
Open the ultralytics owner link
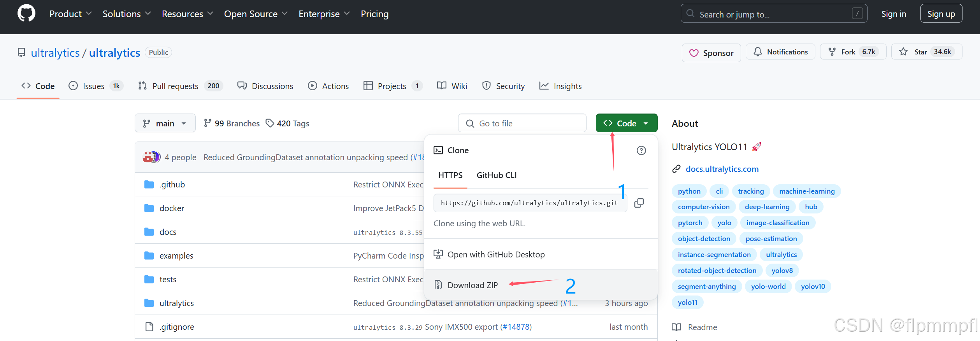click(55, 52)
